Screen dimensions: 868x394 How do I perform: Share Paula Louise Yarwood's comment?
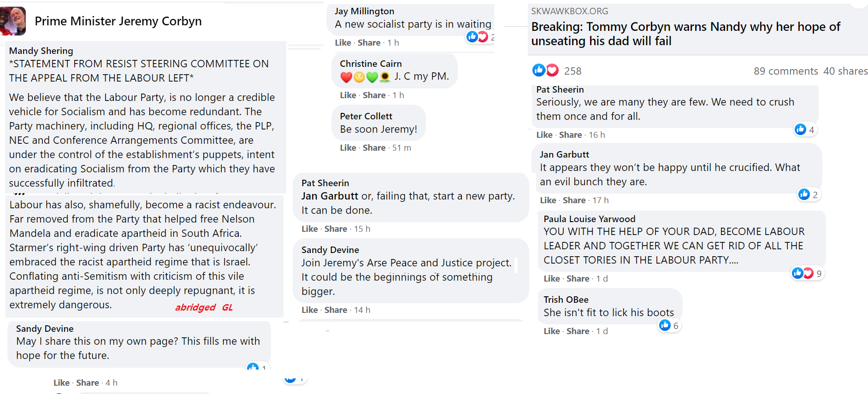tap(578, 279)
